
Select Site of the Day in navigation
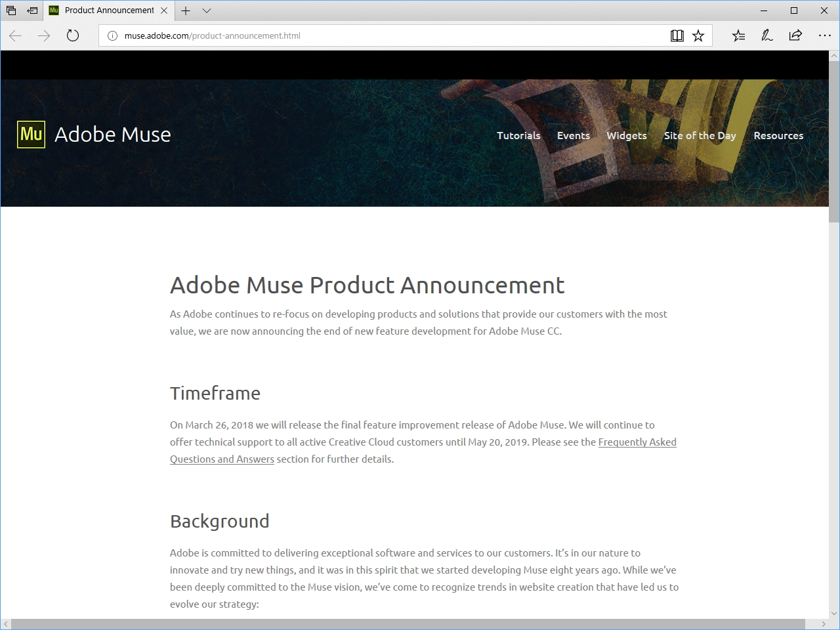tap(700, 136)
